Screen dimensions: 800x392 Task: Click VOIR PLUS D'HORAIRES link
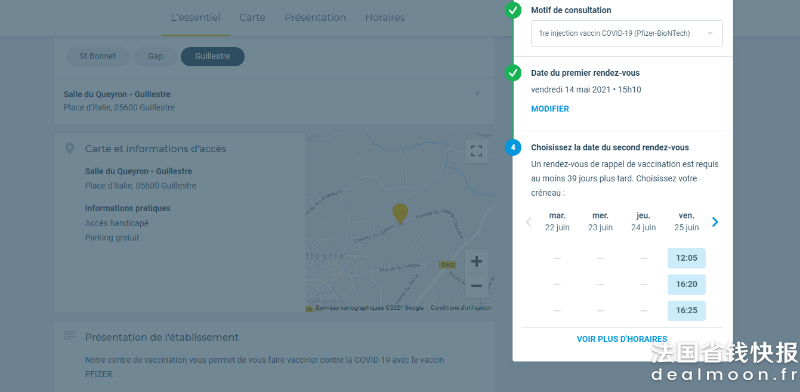pos(622,339)
